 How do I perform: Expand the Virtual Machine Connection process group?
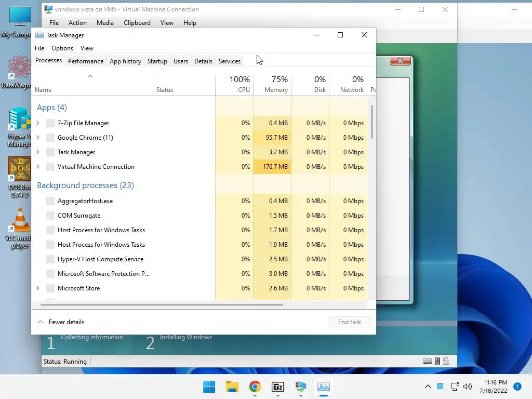click(37, 167)
